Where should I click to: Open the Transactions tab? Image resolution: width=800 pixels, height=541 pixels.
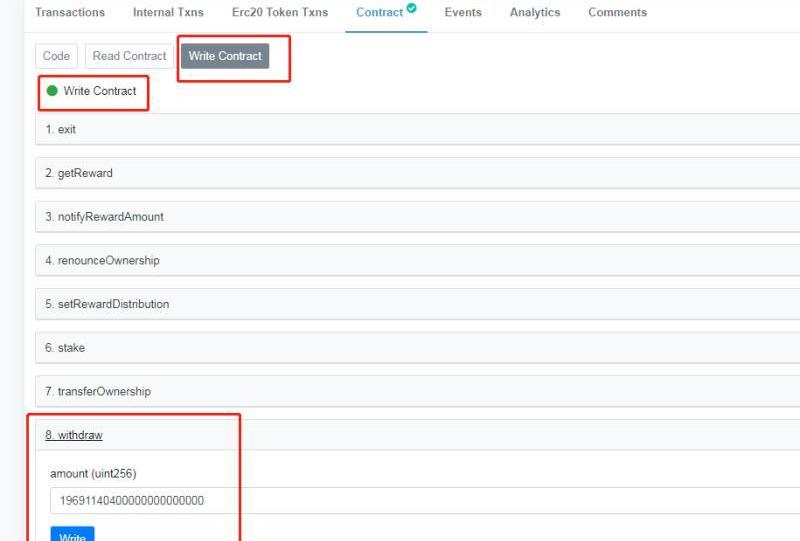[x=70, y=13]
